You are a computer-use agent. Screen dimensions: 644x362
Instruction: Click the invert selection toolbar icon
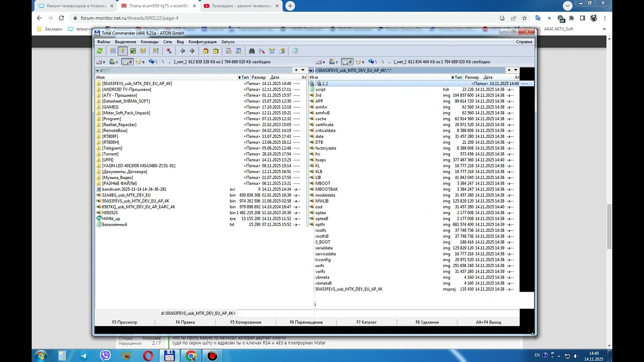tap(169, 51)
